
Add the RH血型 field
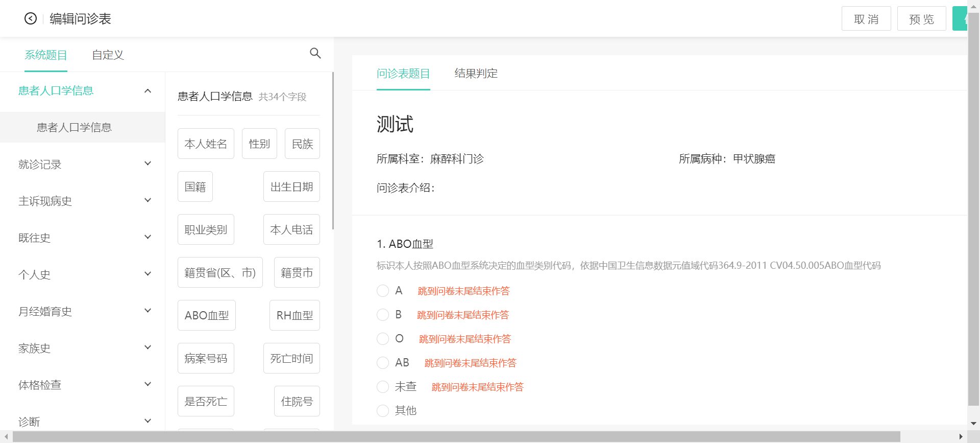(295, 315)
